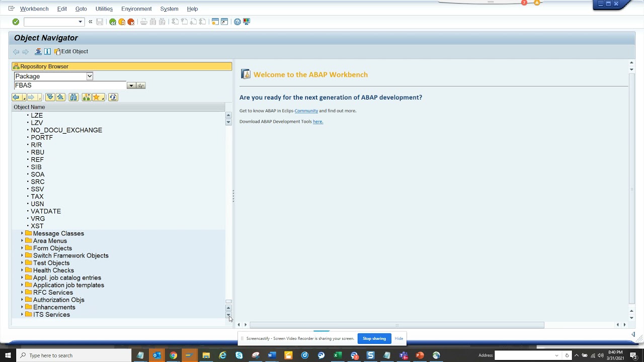
Task: Click the Refresh object list icon
Action: point(113,97)
